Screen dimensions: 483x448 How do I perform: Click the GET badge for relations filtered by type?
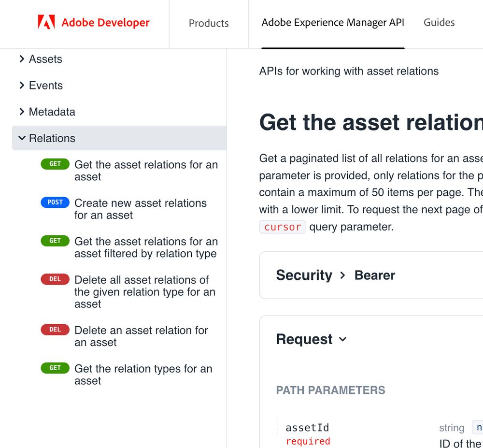pyautogui.click(x=55, y=241)
